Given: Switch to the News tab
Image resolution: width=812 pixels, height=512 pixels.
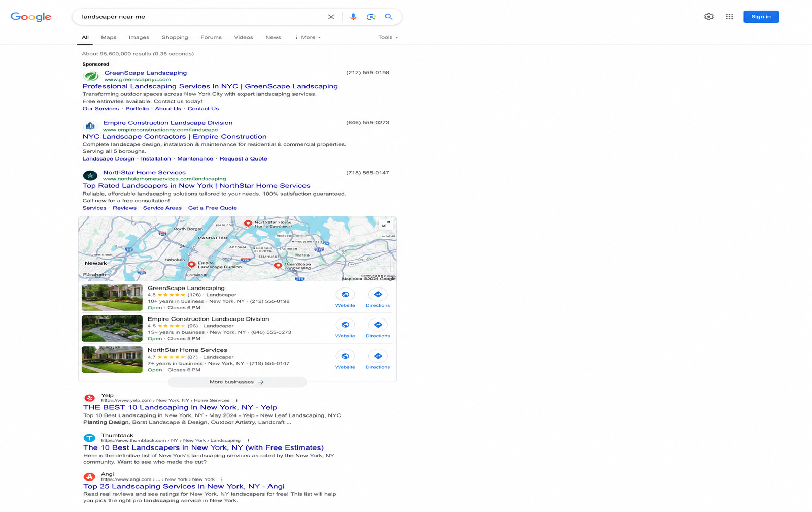Looking at the screenshot, I should [273, 37].
